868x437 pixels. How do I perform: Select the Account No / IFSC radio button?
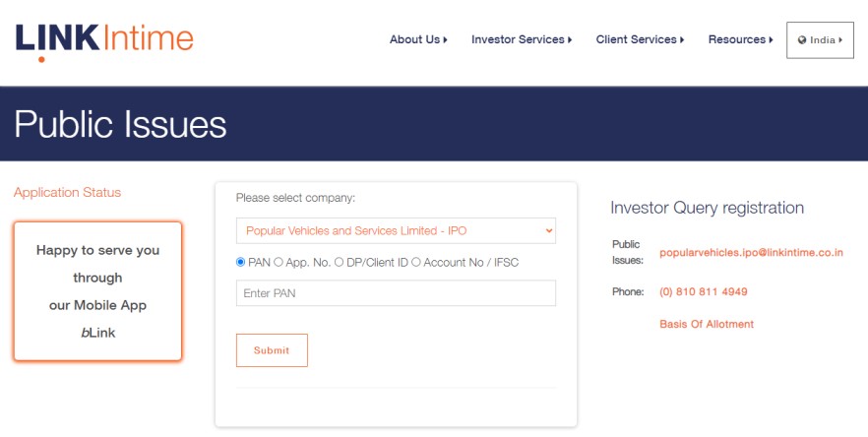click(x=415, y=262)
